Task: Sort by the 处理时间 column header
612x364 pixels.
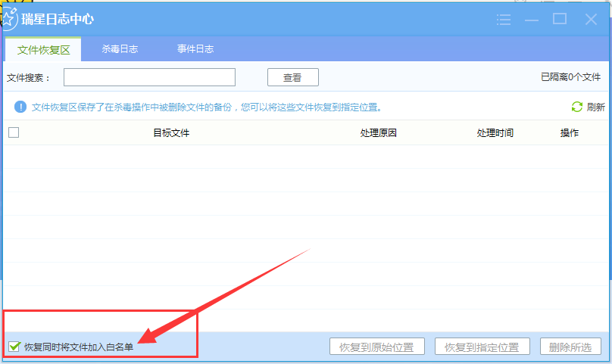Action: (495, 132)
